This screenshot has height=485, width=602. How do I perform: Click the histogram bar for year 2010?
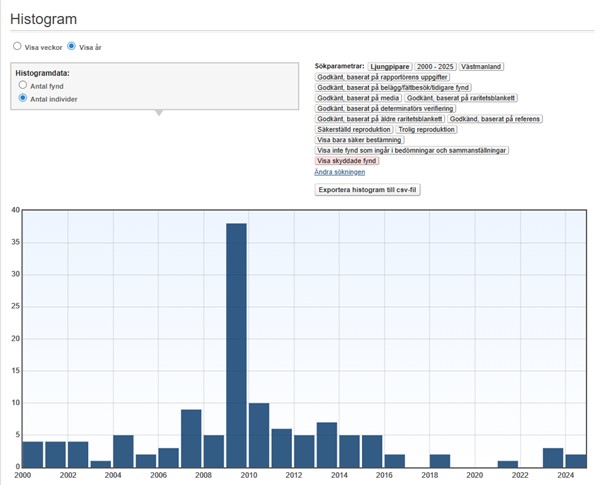[259, 435]
